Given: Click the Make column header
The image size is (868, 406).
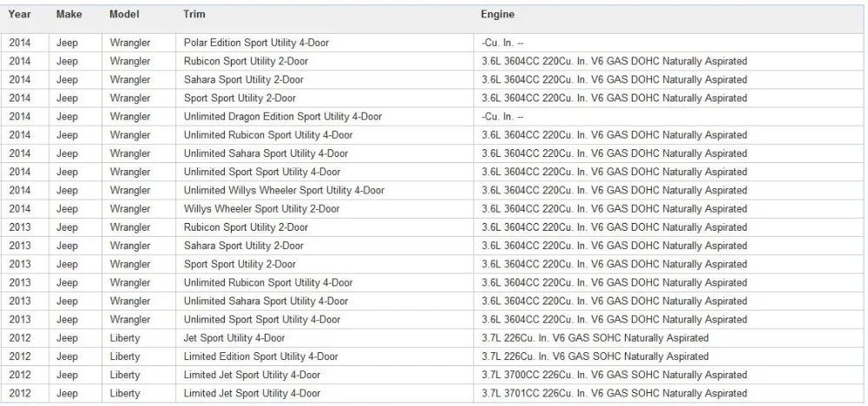Looking at the screenshot, I should click(x=69, y=15).
